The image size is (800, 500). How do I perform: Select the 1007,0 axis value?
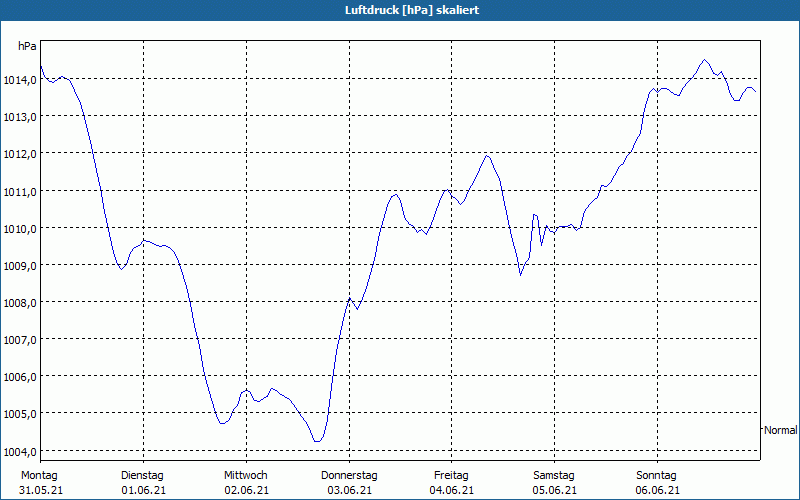pyautogui.click(x=20, y=340)
